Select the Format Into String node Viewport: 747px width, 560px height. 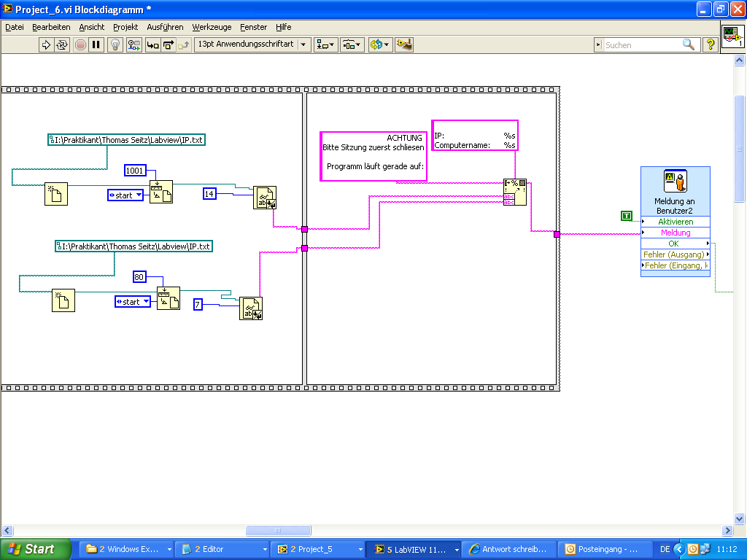[515, 192]
